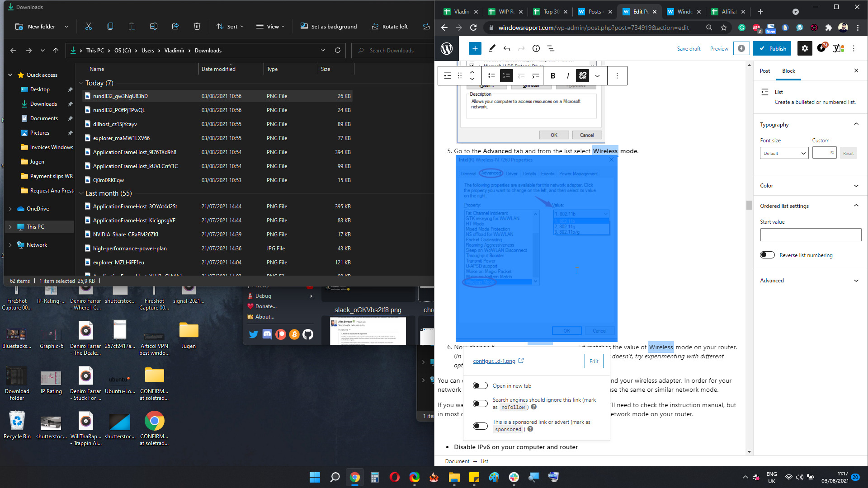Switch to the Post tab
The image size is (868, 488).
tap(765, 71)
